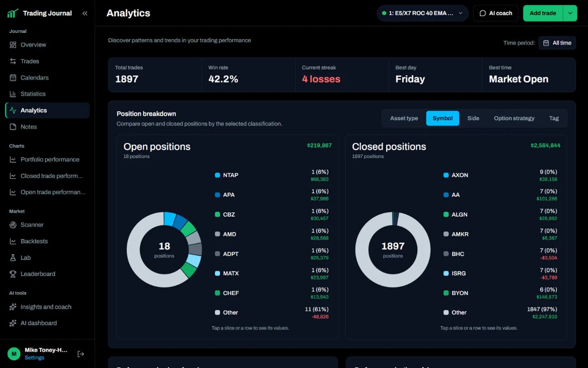
Task: Click the closed positions donut chart center
Action: (x=393, y=249)
